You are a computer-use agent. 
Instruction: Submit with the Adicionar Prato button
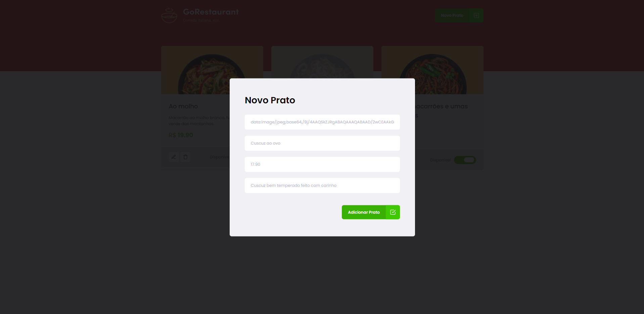[371, 212]
